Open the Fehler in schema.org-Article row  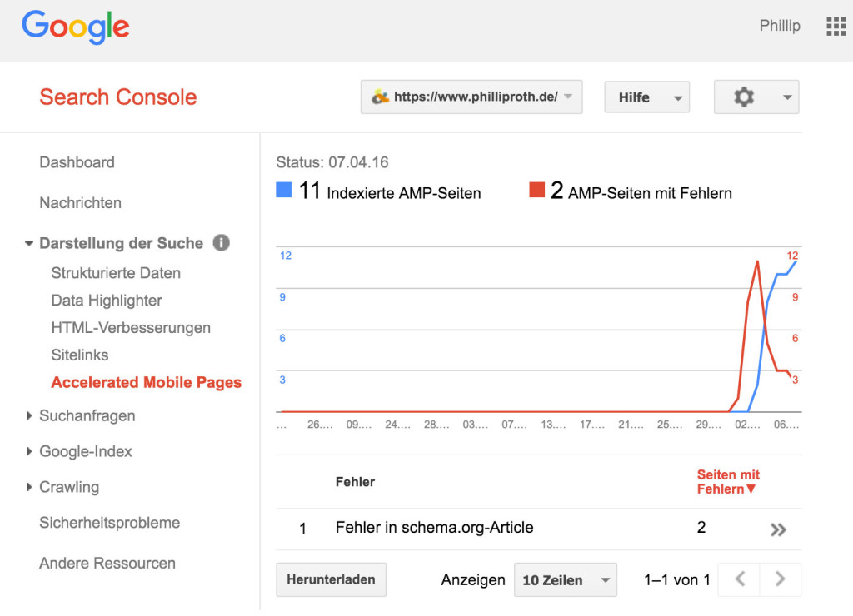pos(539,529)
